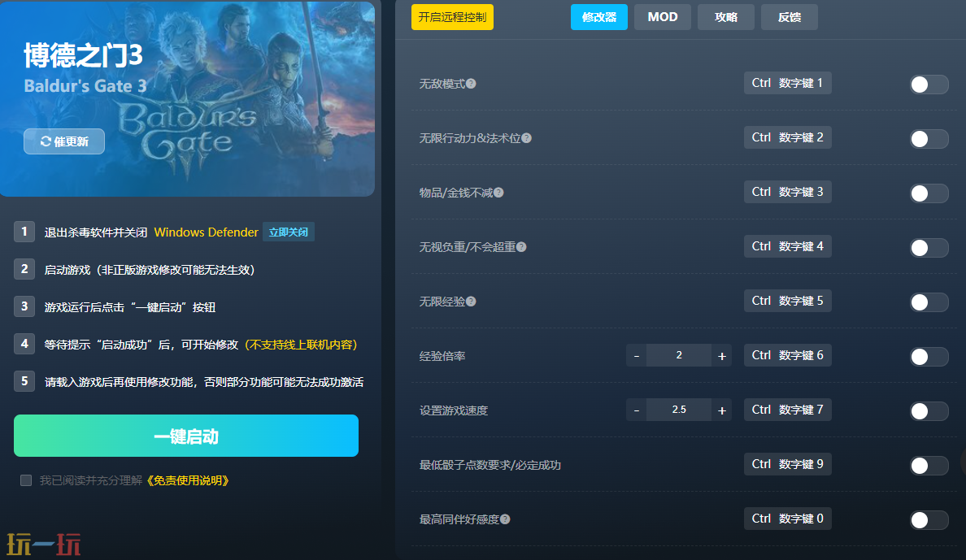
Task: Decrease 设置游戏速度 with minus button
Action: coord(637,410)
